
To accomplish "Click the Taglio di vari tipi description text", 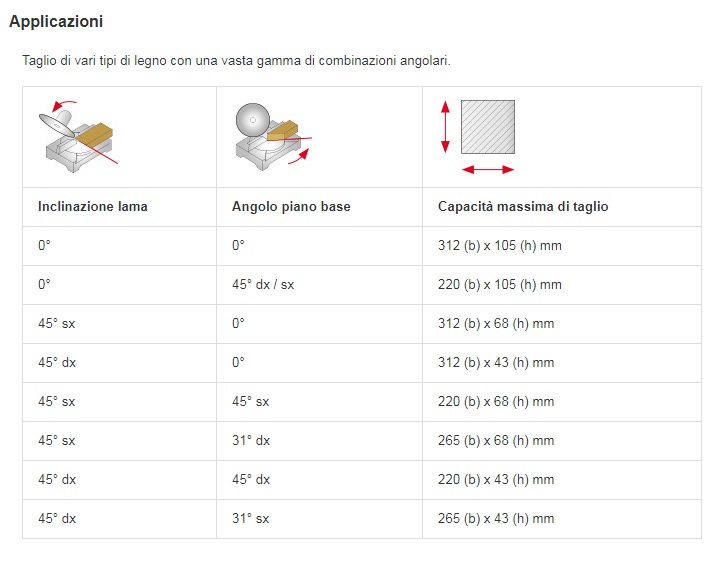I will 236,61.
